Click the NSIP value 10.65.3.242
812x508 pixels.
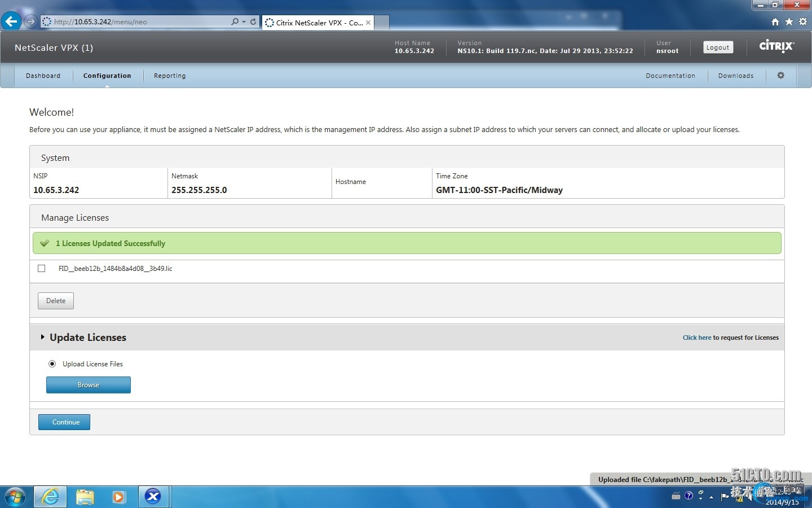point(56,190)
